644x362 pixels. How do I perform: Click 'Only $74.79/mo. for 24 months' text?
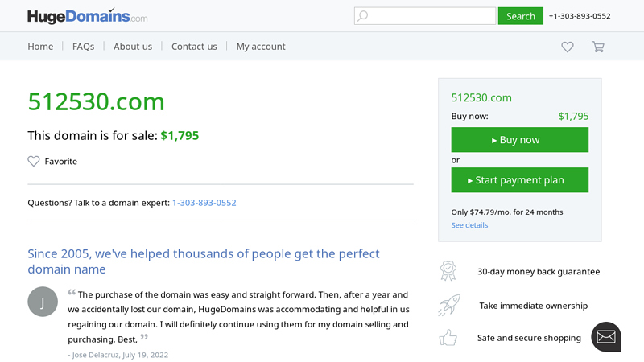point(507,212)
